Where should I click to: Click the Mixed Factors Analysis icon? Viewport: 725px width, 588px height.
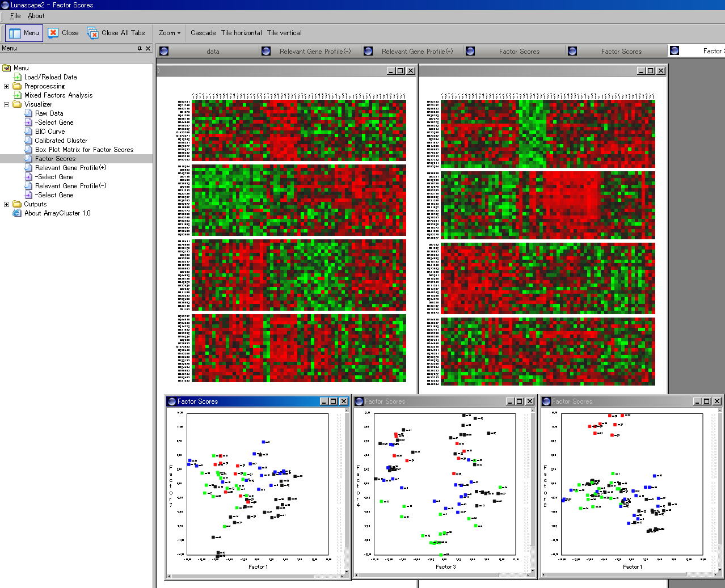tap(18, 95)
